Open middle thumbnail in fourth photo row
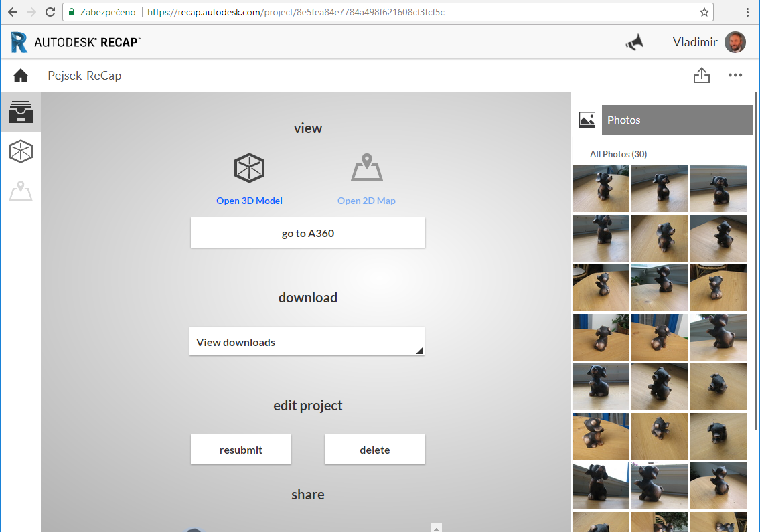The image size is (760, 532). [660, 337]
